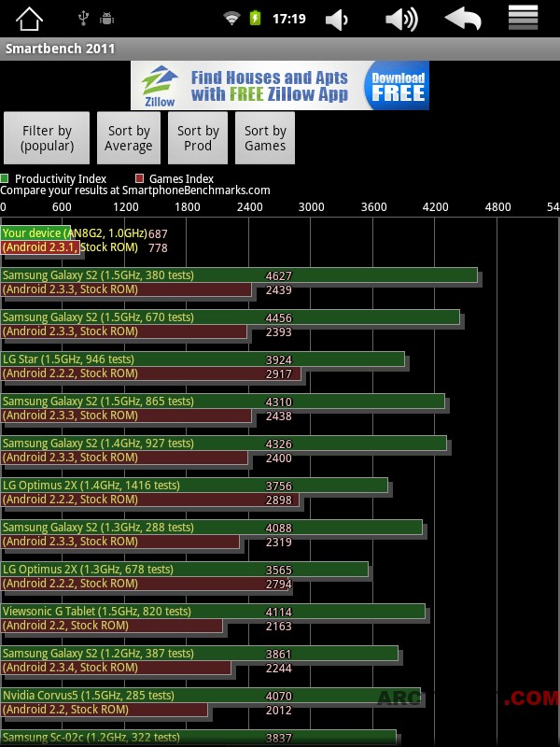
Task: Click the games score 2400
Action: coord(278,458)
